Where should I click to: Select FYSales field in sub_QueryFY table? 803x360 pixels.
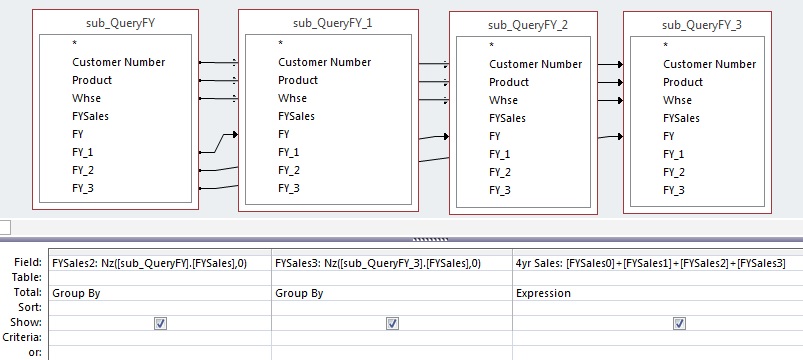90,116
